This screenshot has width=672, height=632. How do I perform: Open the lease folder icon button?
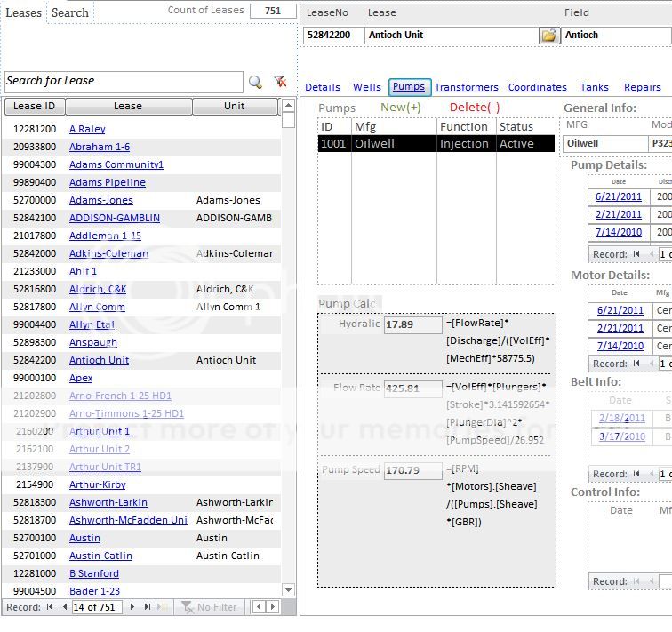[549, 36]
